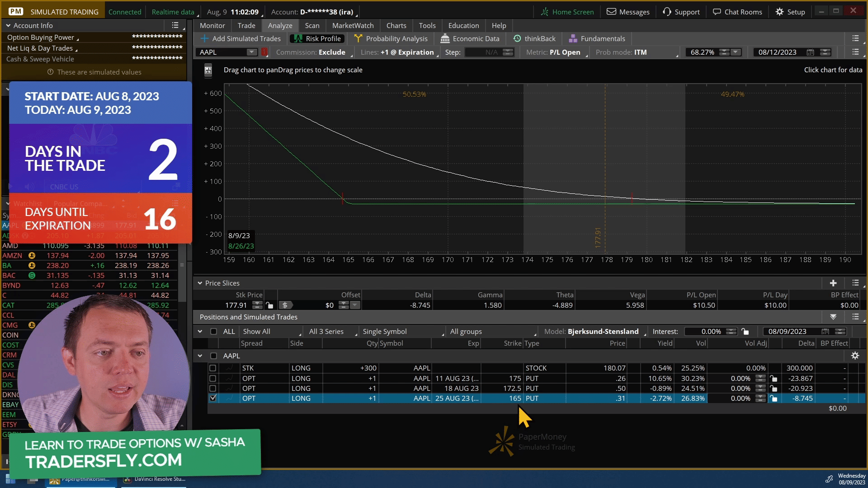Open Prob mode ITM selector
The height and width of the screenshot is (488, 868).
click(x=637, y=52)
